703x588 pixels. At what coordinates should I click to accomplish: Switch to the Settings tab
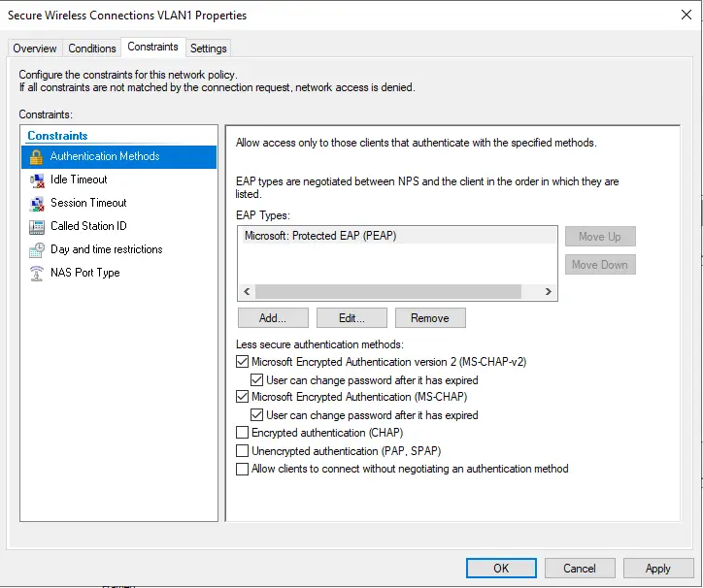(x=209, y=48)
